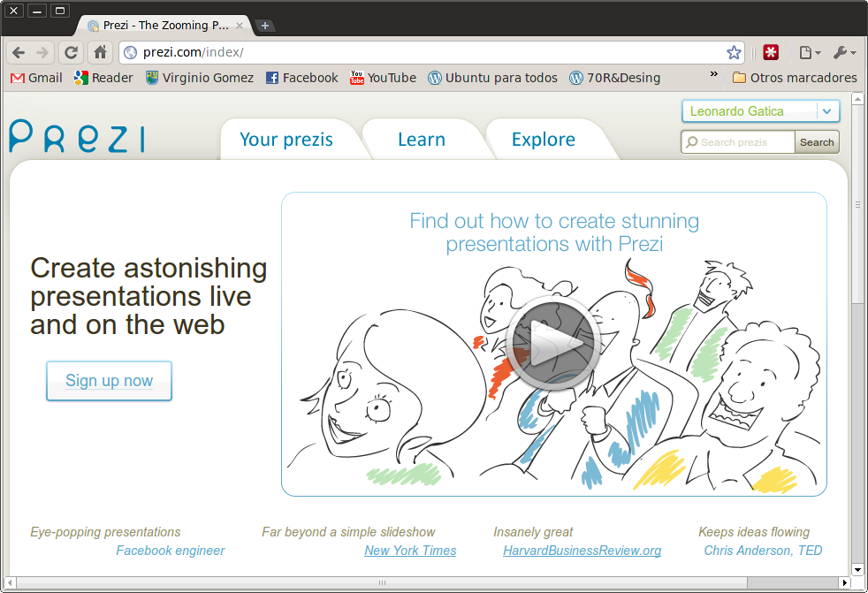Open the Reader bookmark
The width and height of the screenshot is (868, 593).
click(x=103, y=78)
